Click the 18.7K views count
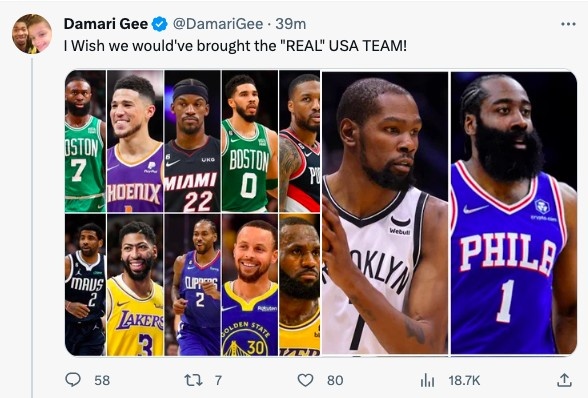588x398 pixels. (x=464, y=380)
